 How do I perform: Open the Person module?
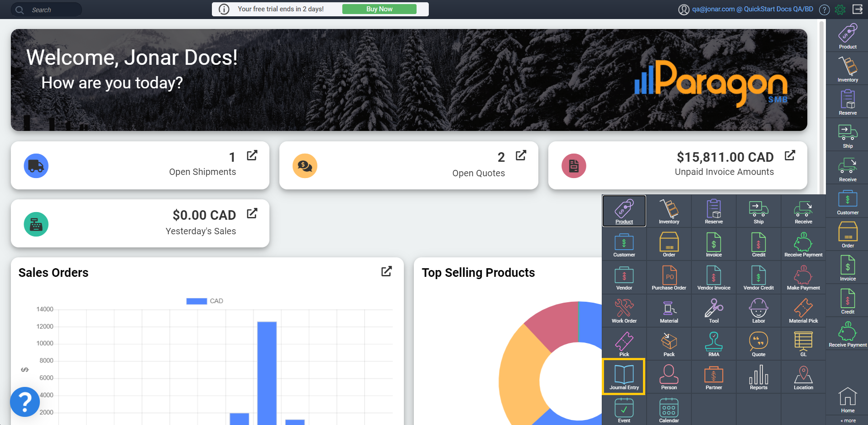click(669, 377)
